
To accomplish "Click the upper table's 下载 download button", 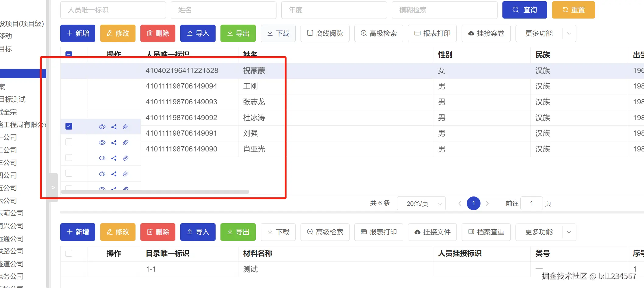I will (x=278, y=33).
